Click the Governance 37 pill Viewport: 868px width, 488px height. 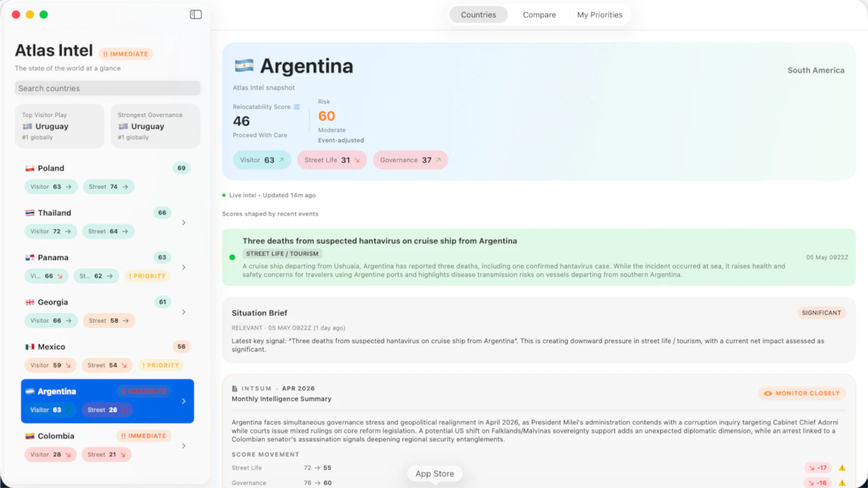pyautogui.click(x=410, y=160)
